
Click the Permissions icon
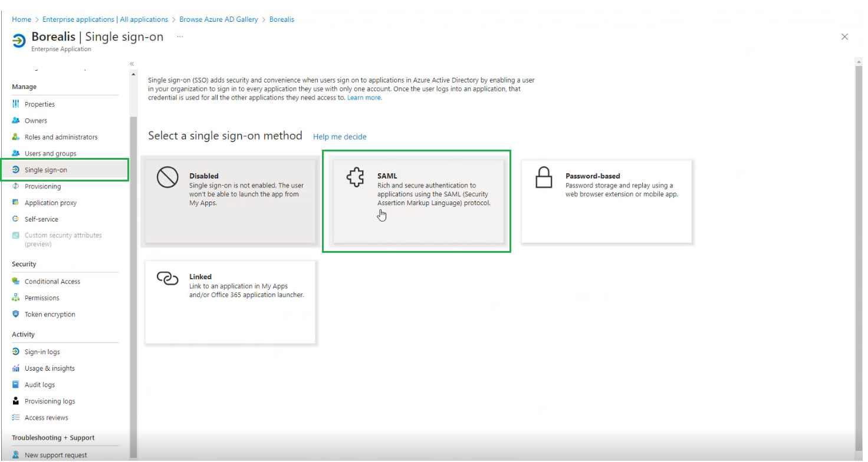(x=16, y=298)
